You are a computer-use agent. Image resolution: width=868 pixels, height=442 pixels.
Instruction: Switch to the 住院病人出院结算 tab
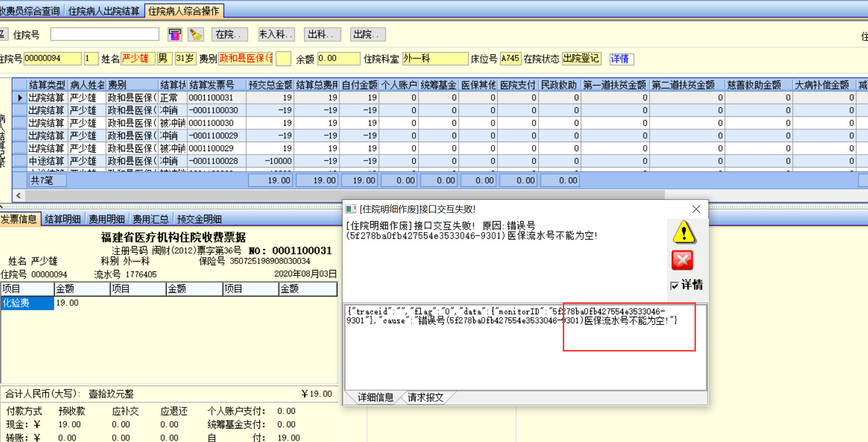pyautogui.click(x=104, y=11)
